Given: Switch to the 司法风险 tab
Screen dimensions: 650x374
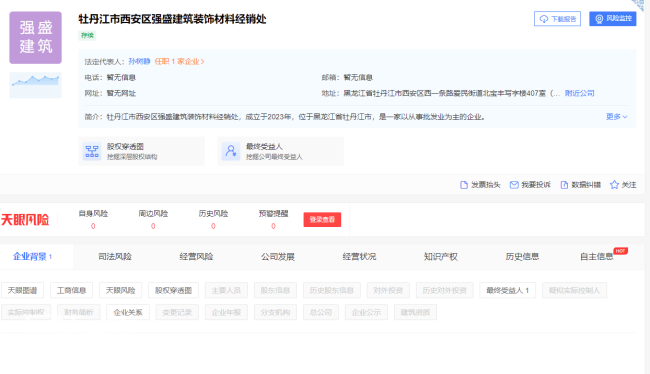Looking at the screenshot, I should click(x=115, y=257).
